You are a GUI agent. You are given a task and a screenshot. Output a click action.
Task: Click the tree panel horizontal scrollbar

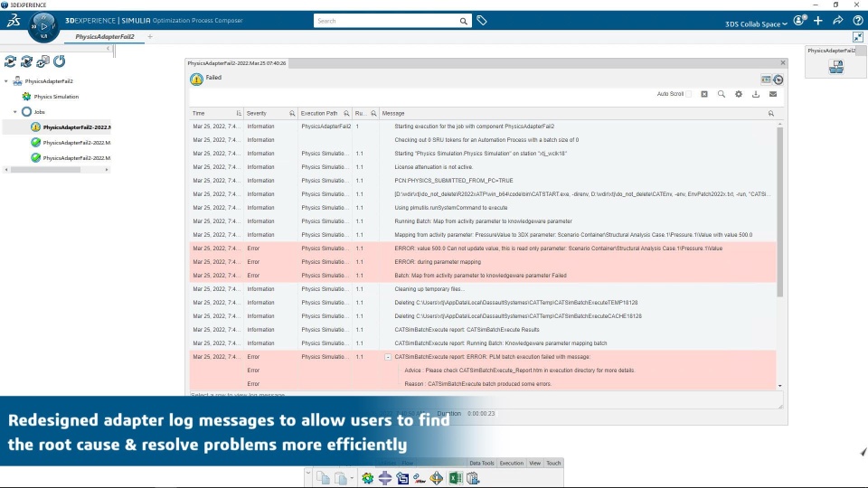(46, 170)
